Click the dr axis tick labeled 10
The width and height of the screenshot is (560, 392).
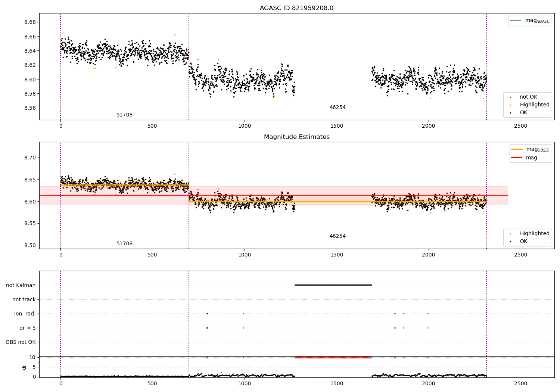click(32, 358)
